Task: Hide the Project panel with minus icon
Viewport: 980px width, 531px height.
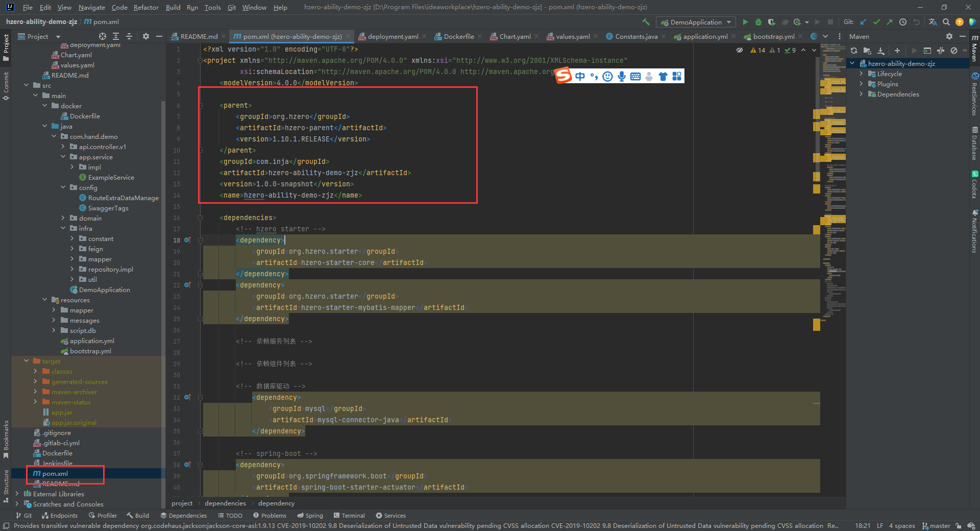Action: point(159,36)
